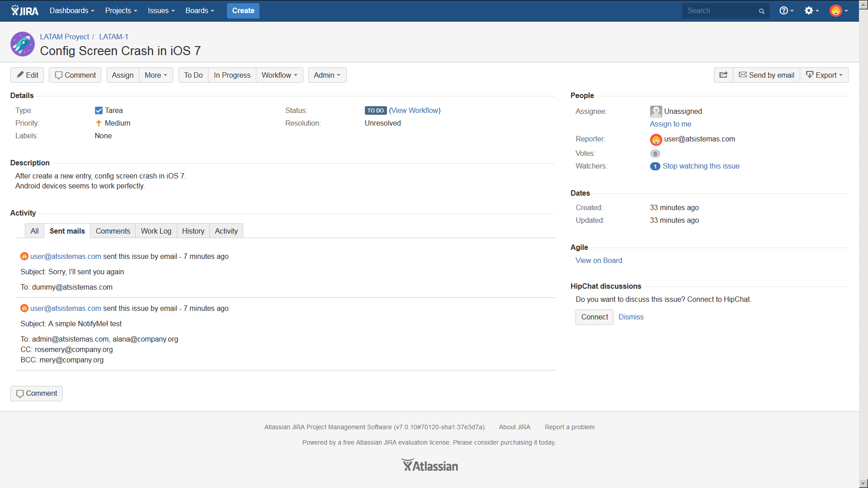Open the Workflow dropdown
The image size is (868, 488).
pos(279,75)
